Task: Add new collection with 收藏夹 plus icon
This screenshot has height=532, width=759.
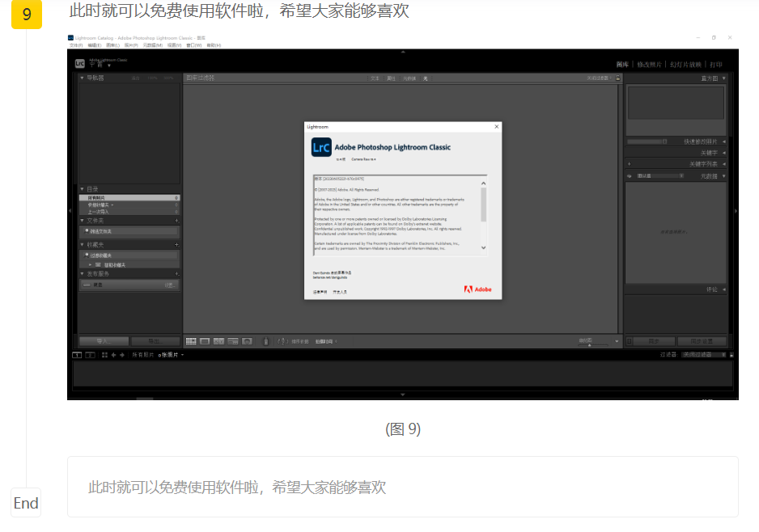Action: pyautogui.click(x=176, y=245)
